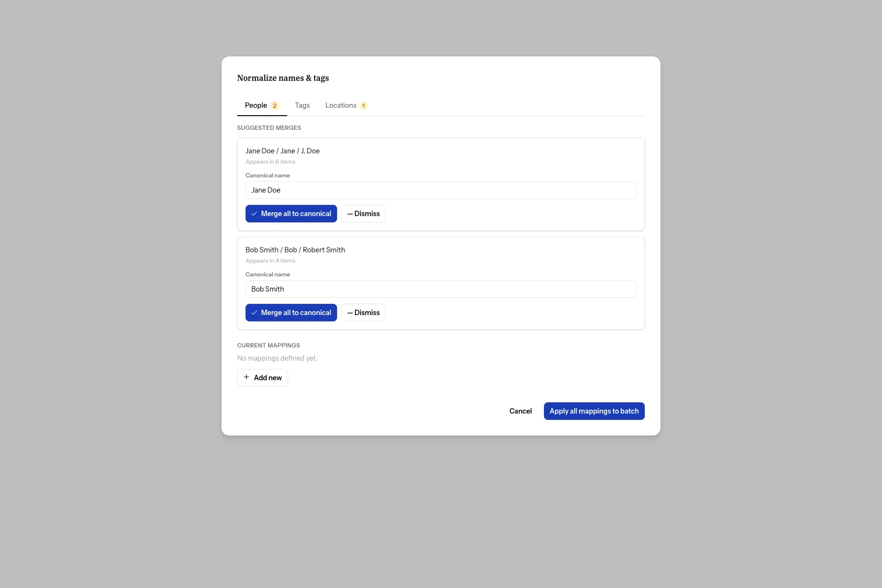Click the "Bob Smith / Bob / Robert Smith" heading
This screenshot has width=882, height=588.
295,250
